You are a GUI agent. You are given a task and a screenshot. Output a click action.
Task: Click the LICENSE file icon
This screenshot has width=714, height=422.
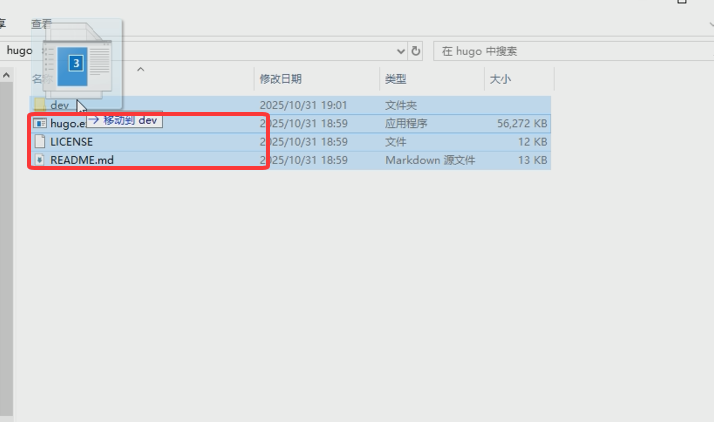point(40,142)
